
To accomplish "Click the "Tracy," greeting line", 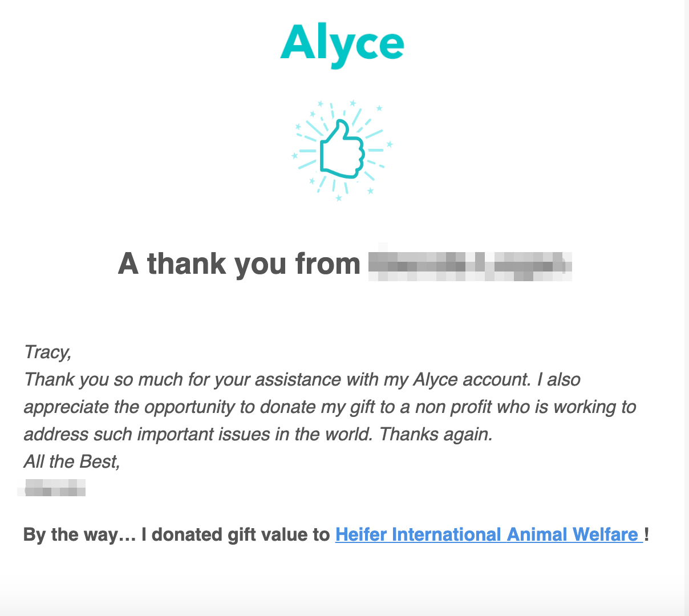I will (48, 352).
